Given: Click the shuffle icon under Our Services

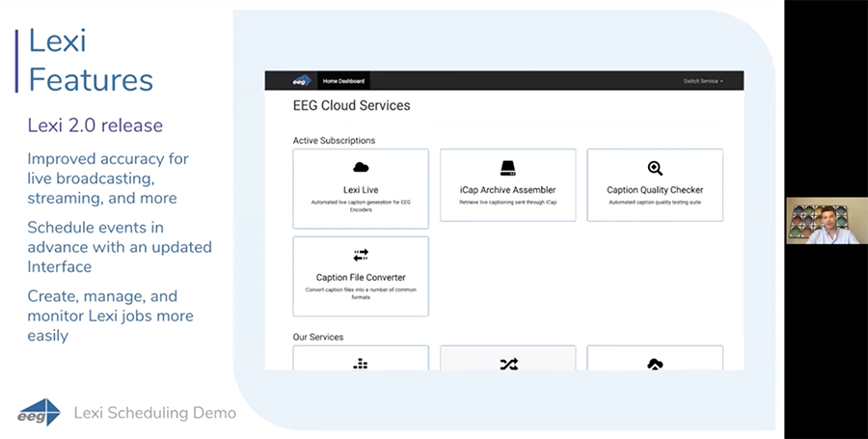Looking at the screenshot, I should (507, 364).
